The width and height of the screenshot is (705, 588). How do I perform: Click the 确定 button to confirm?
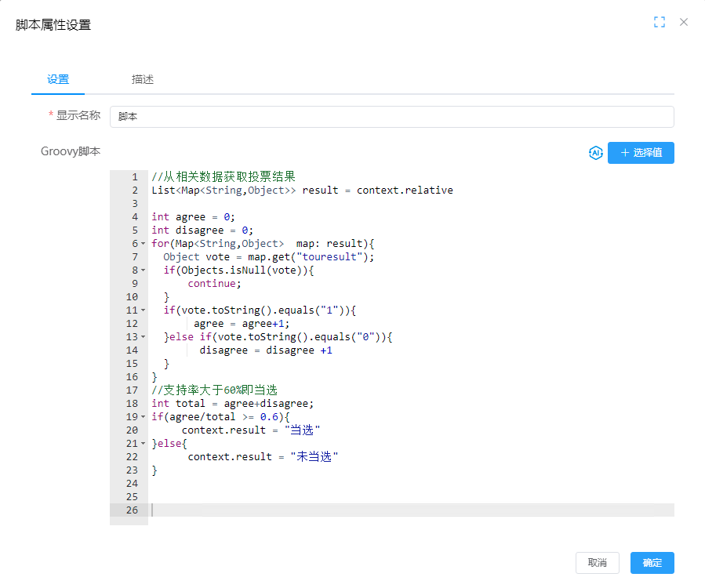tap(652, 563)
